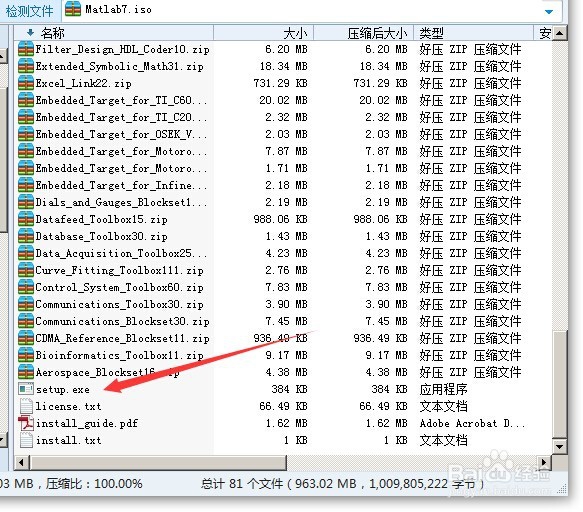Viewport: 583px width, 512px height.
Task: Click the horizontal scrollbar right arrow
Action: coord(545,463)
